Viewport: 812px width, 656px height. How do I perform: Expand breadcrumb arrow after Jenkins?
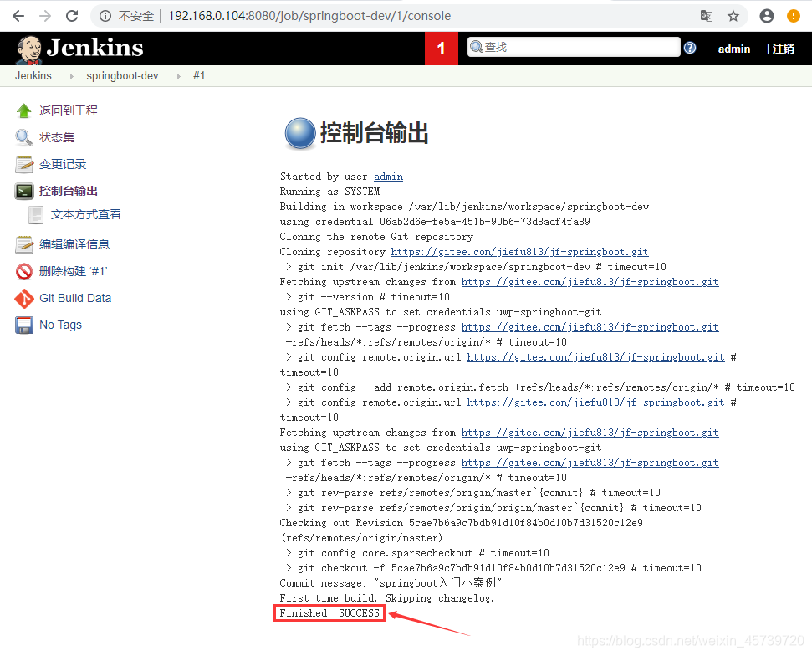pyautogui.click(x=71, y=76)
